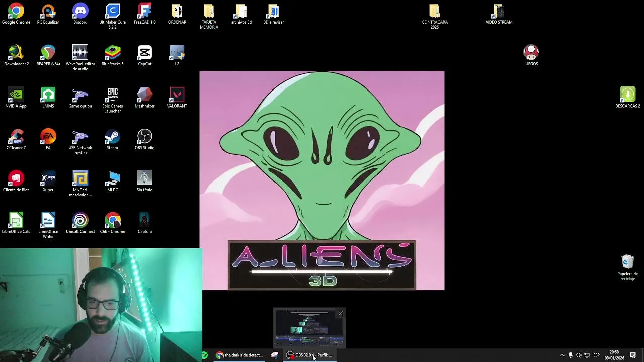
Task: Launch Steam from the desktop
Action: click(x=112, y=140)
